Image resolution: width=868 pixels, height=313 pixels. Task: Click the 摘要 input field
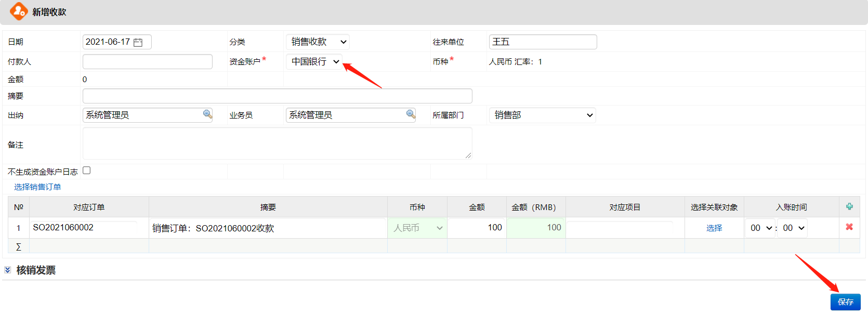278,96
